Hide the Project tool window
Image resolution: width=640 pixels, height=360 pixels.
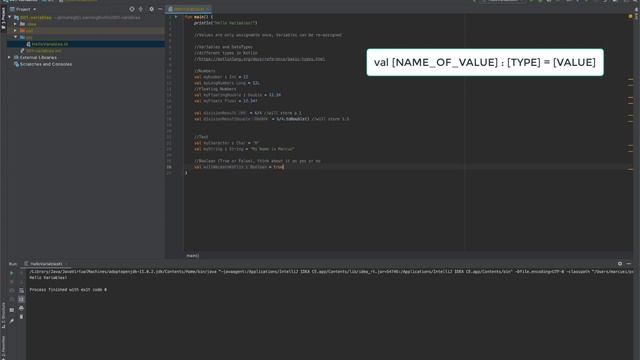[160, 9]
